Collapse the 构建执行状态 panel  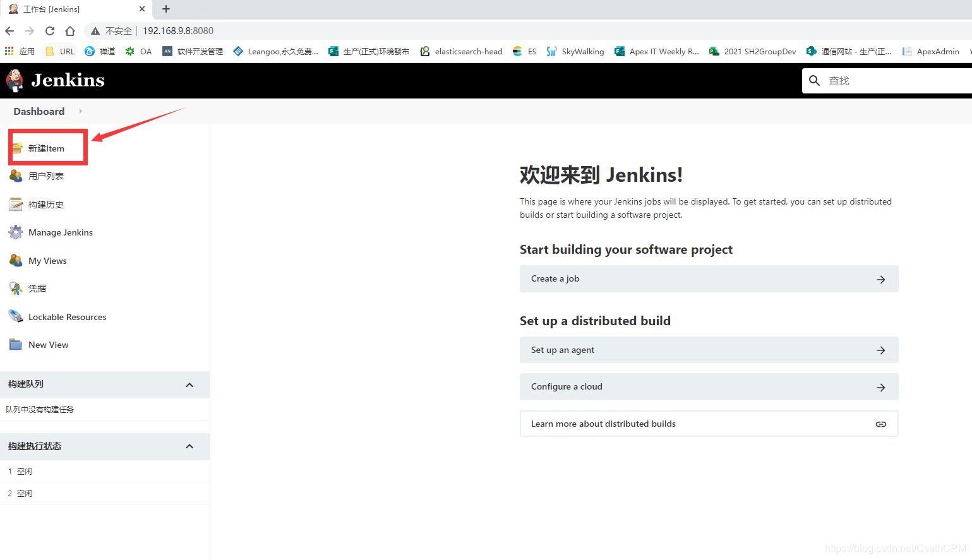[189, 446]
